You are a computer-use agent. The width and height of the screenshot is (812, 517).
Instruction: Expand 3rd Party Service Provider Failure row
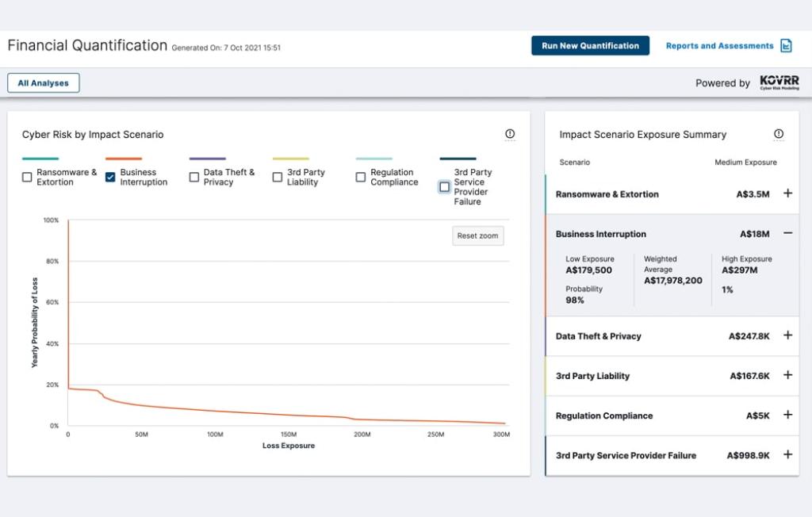pos(787,455)
